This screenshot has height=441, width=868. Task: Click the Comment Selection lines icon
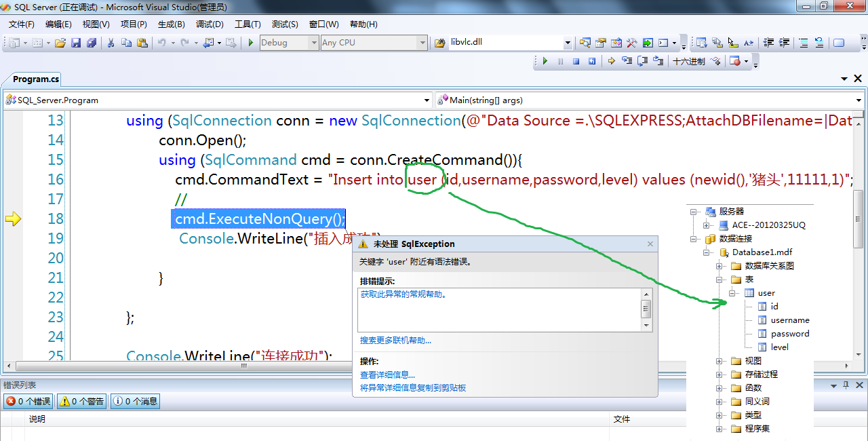(804, 43)
